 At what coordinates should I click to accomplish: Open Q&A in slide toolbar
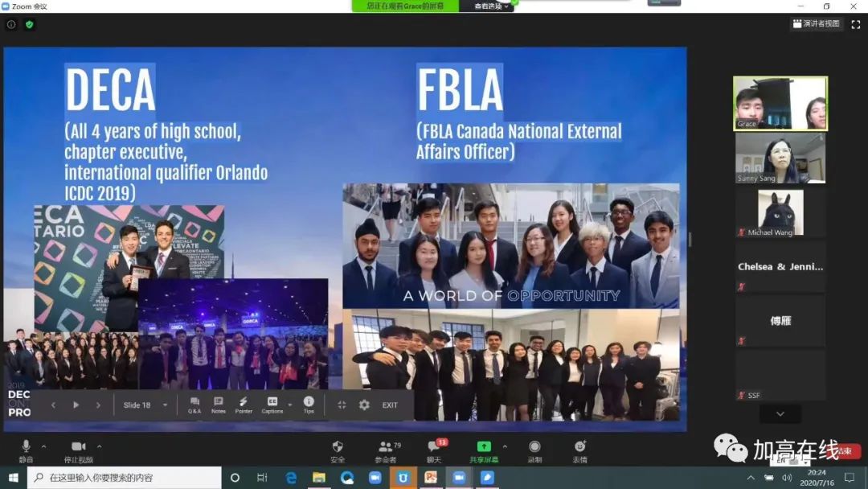tap(194, 405)
